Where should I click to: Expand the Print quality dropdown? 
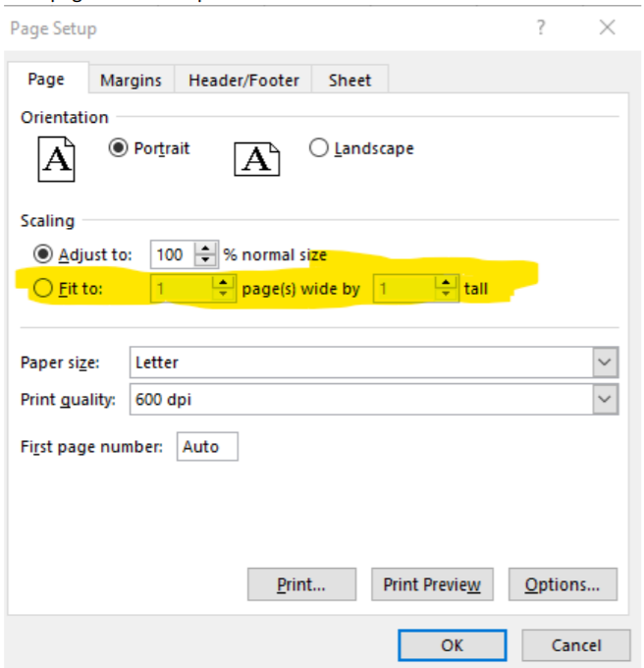point(606,400)
